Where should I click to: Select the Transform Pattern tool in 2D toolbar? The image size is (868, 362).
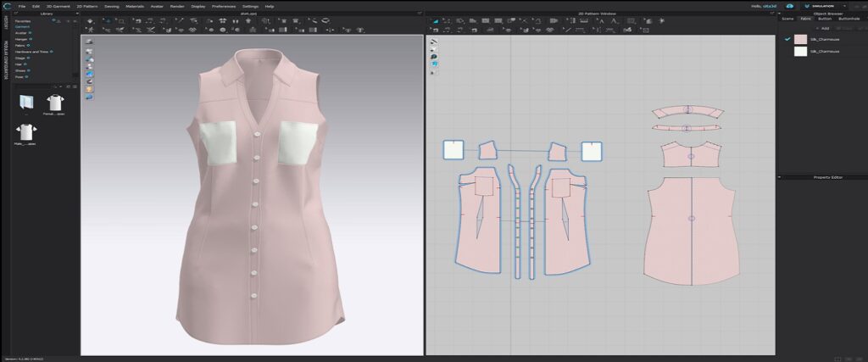click(x=435, y=20)
